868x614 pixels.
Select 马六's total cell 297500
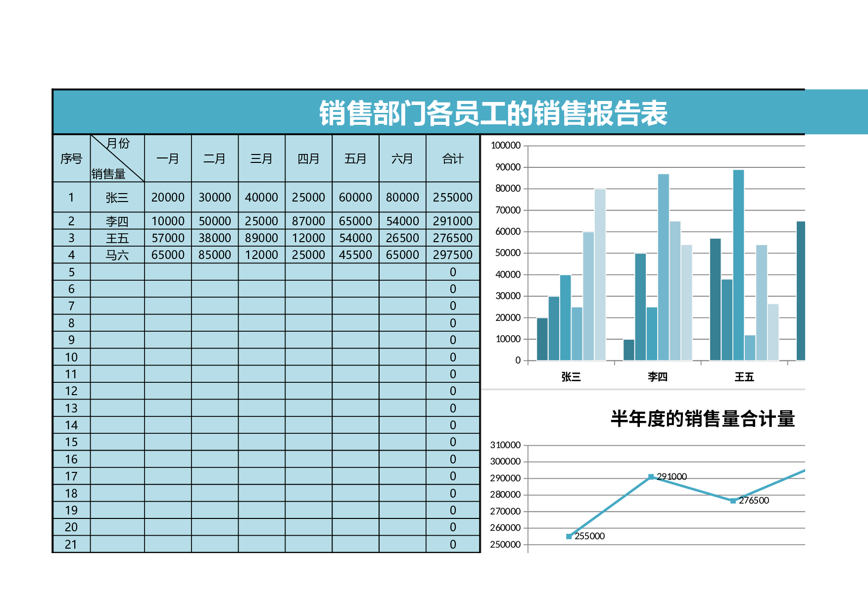453,255
